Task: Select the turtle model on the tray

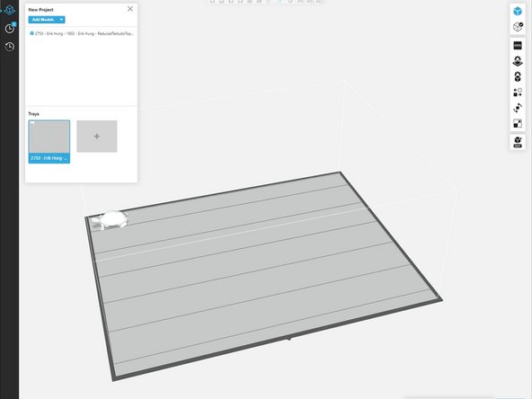Action: pyautogui.click(x=111, y=220)
